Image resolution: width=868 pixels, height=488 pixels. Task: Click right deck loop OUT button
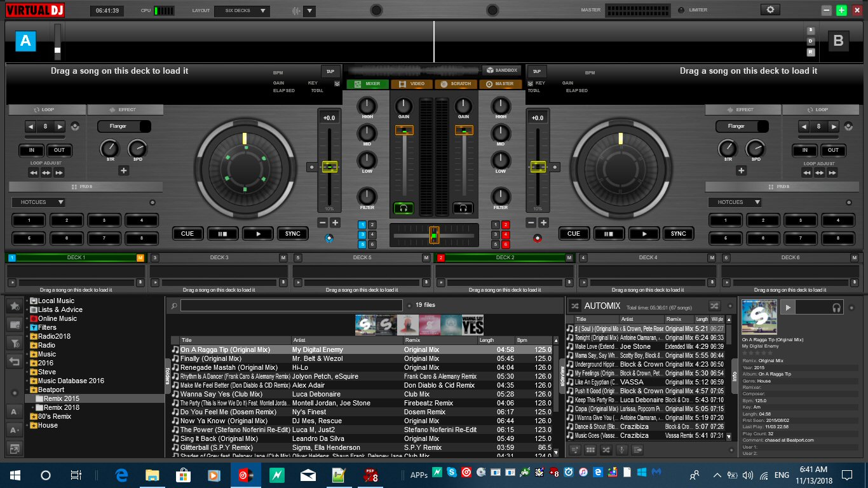833,151
